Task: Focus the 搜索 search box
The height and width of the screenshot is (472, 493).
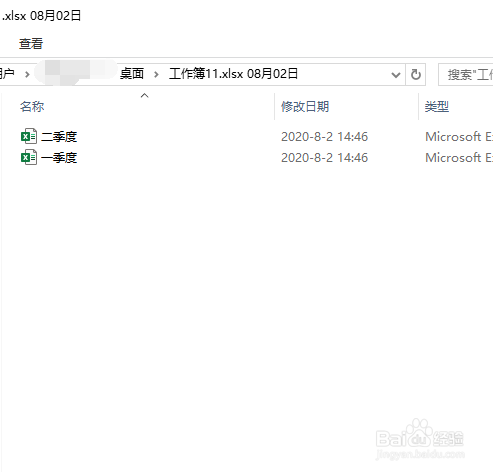Action: tap(466, 75)
